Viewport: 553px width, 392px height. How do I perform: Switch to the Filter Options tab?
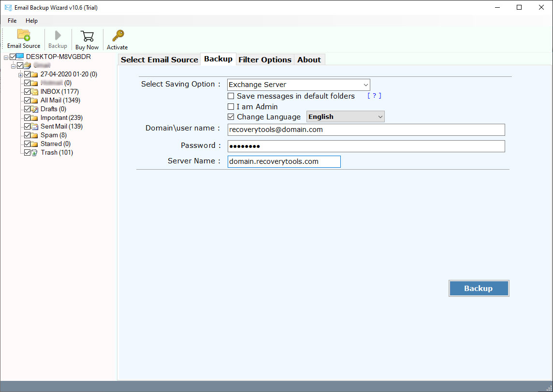[265, 60]
